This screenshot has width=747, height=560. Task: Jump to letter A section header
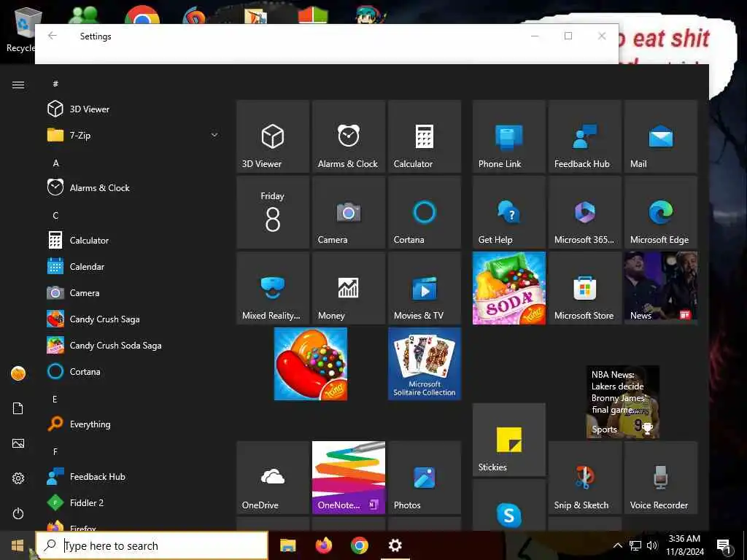(55, 163)
